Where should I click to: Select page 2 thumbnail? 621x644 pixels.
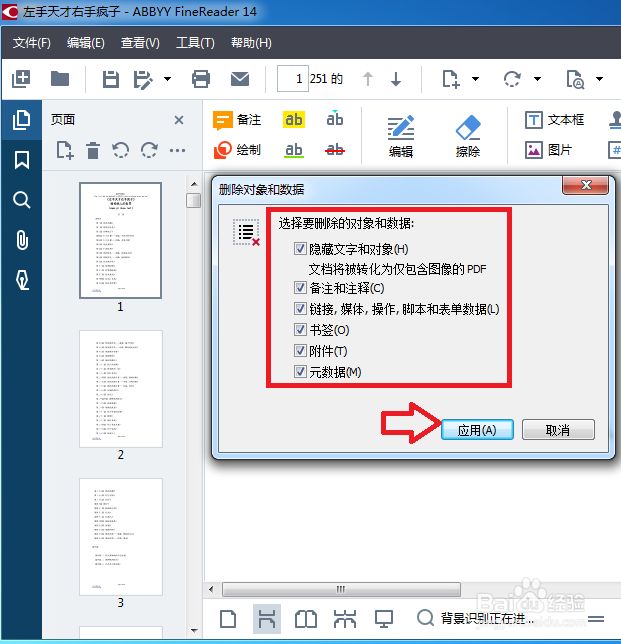121,389
